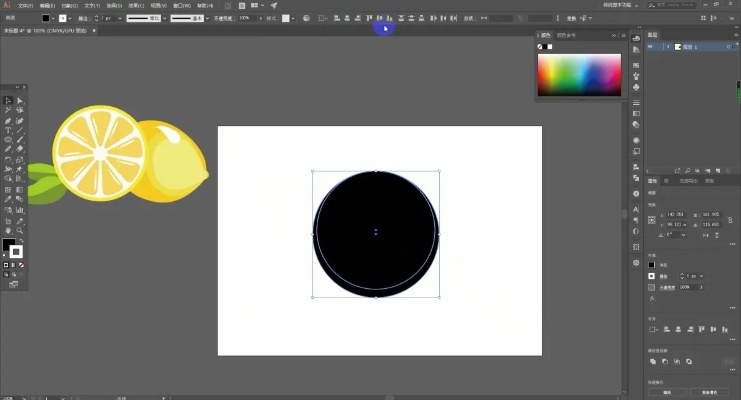Select the Line Segment tool
Screen dimensions: 741x400
pos(20,130)
